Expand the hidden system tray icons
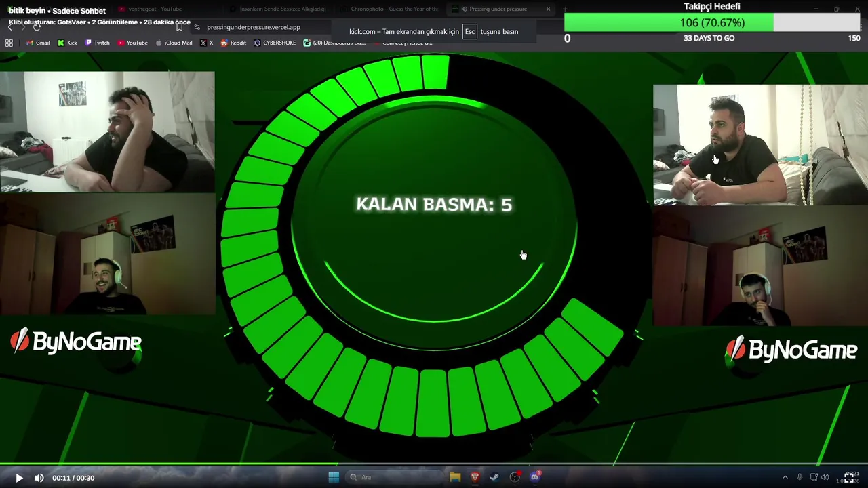 click(785, 477)
